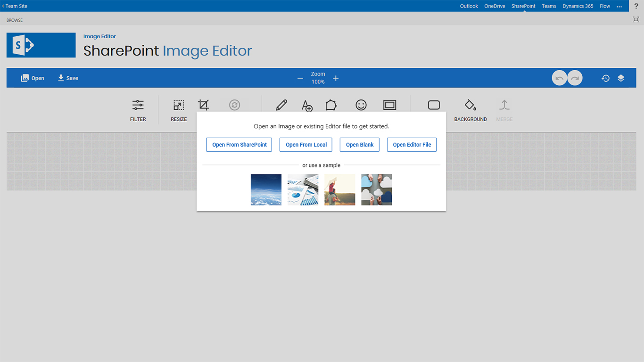The height and width of the screenshot is (362, 644).
Task: Go to Outlook in the top bar
Action: [x=469, y=6]
